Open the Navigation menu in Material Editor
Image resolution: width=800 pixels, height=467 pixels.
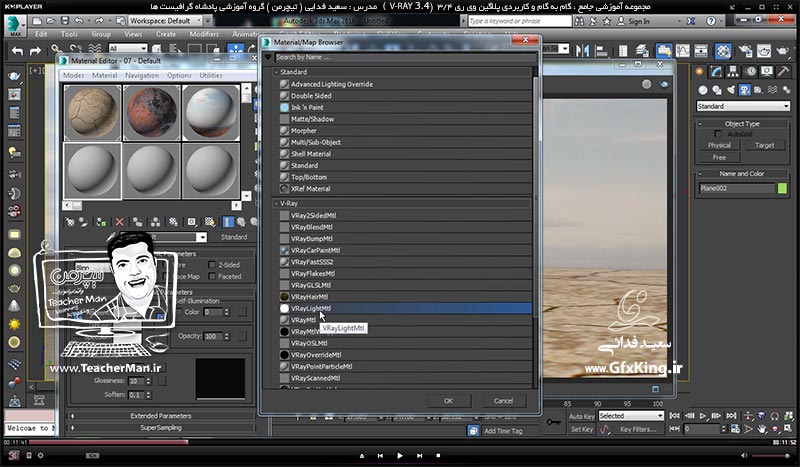point(142,75)
